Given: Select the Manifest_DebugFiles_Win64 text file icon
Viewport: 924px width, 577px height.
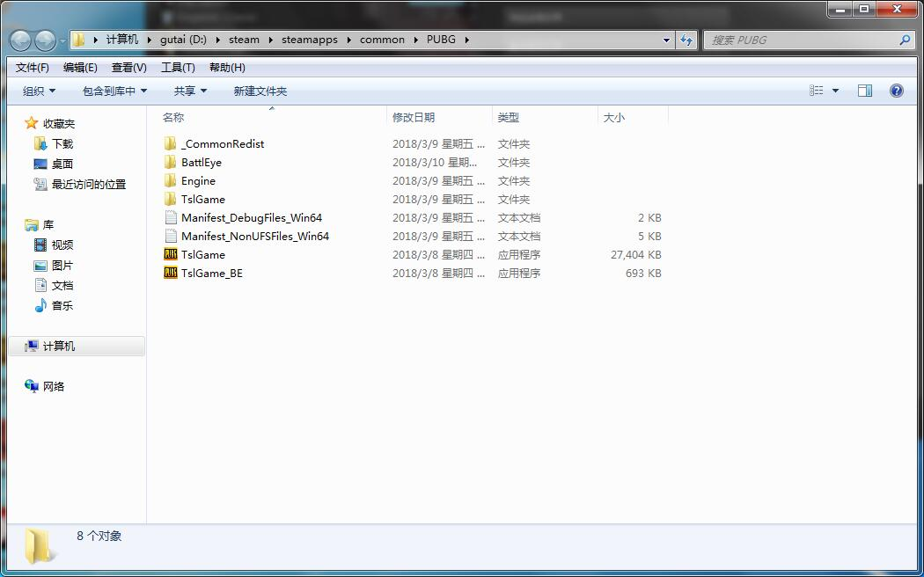Looking at the screenshot, I should [x=171, y=218].
